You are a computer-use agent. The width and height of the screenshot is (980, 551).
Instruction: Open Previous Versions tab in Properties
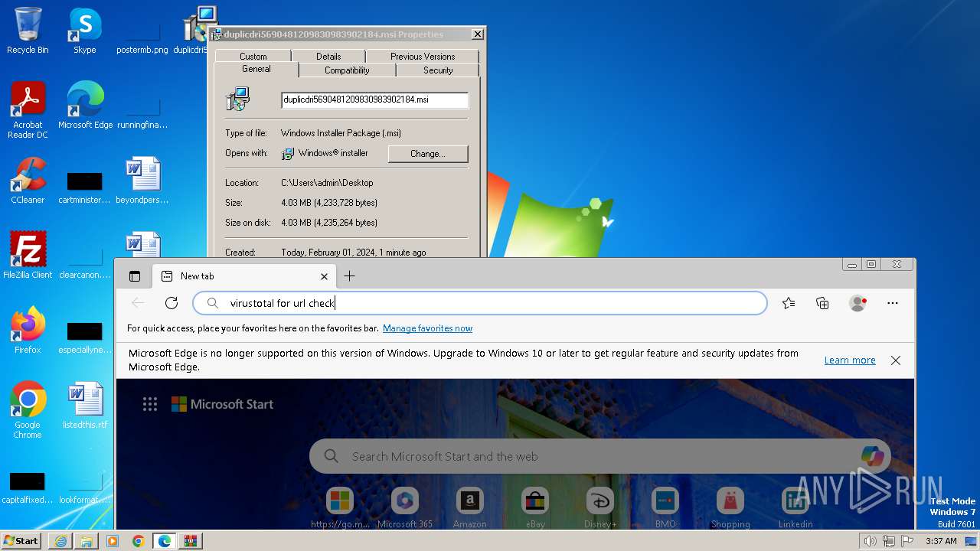click(x=423, y=56)
